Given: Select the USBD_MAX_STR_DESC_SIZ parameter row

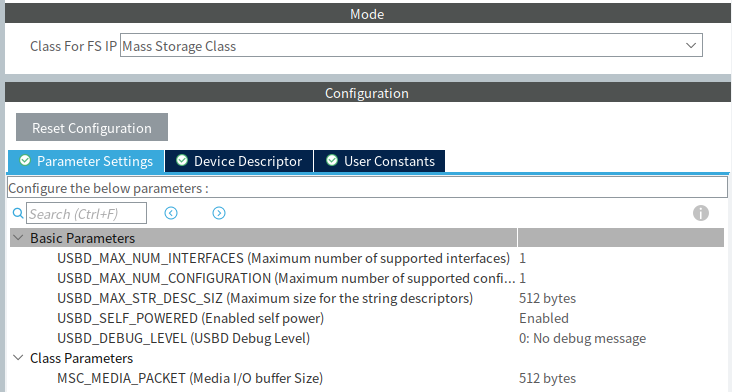Looking at the screenshot, I should [x=367, y=298].
